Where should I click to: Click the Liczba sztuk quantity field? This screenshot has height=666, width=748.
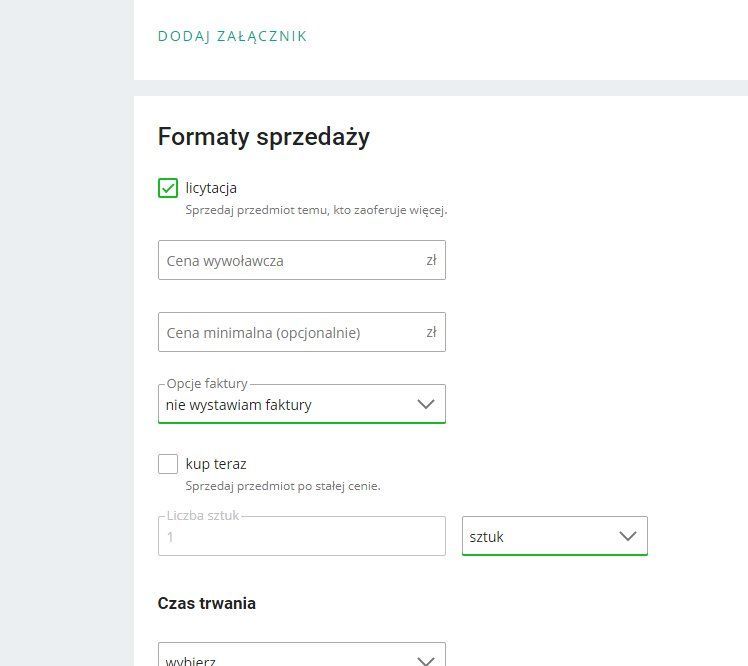(x=300, y=537)
